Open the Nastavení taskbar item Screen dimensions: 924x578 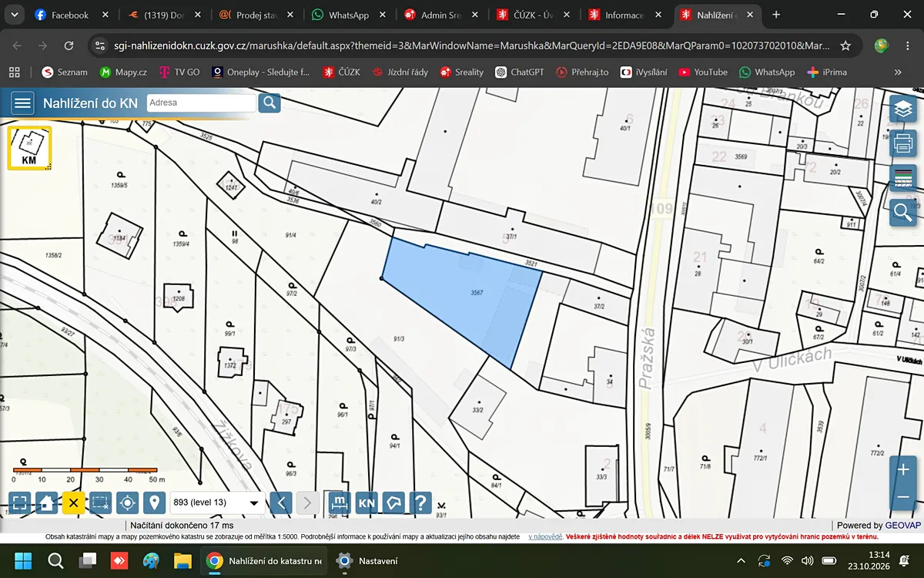pos(370,560)
